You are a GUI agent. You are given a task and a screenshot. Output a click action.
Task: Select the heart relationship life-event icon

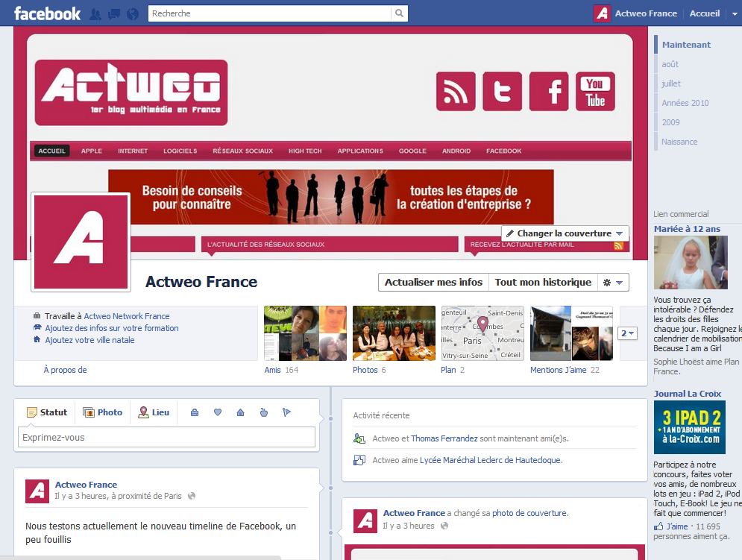tap(217, 412)
